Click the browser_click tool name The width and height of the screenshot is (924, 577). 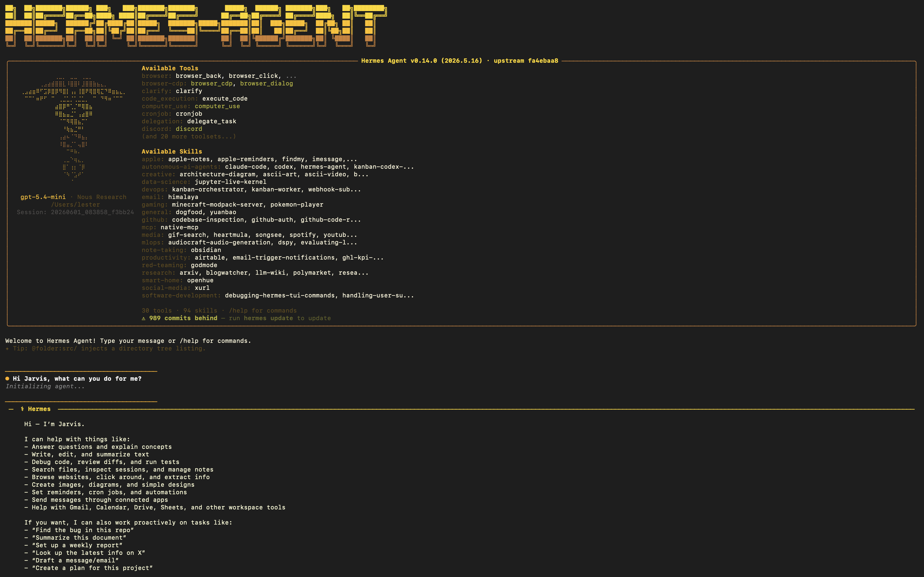[x=253, y=76]
